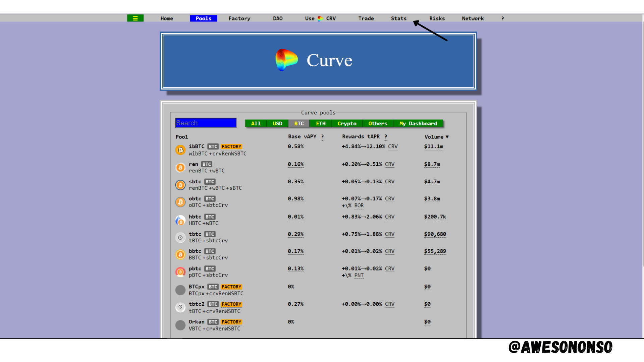
Task: Select the ETH pools filter tab
Action: 321,124
